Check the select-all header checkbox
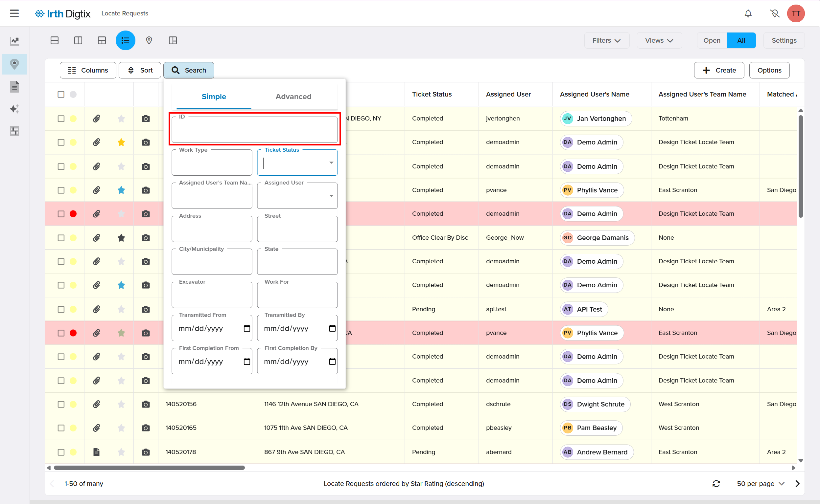Screen dimensions: 820x504 pyautogui.click(x=61, y=94)
